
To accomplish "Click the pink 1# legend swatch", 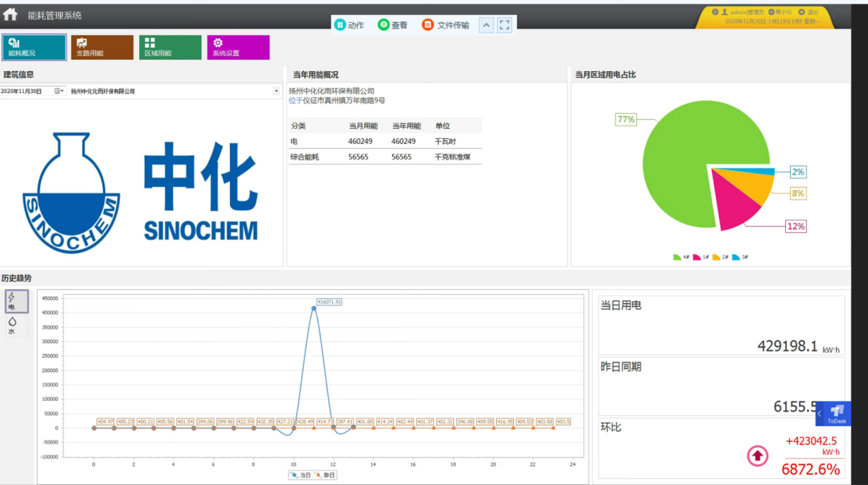I will [x=696, y=258].
